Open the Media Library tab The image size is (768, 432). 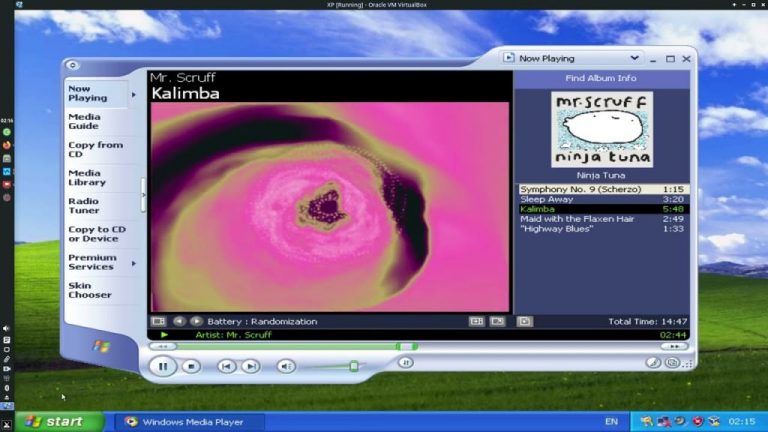86,177
